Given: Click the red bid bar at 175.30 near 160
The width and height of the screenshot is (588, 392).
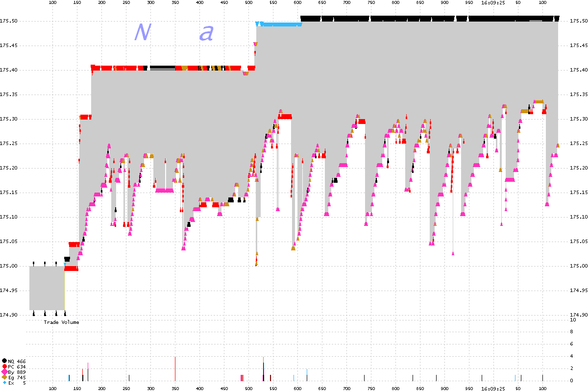Looking at the screenshot, I should click(x=85, y=117).
